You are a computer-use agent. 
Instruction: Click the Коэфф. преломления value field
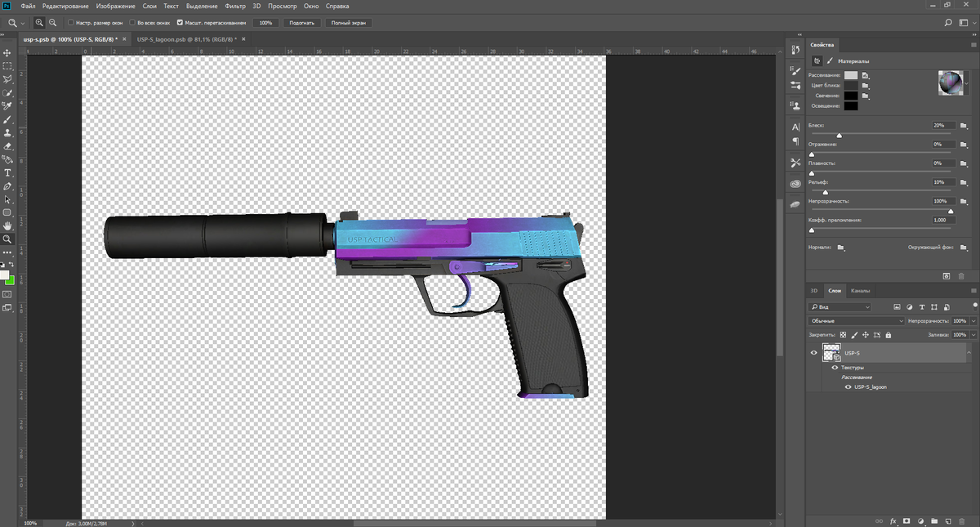click(943, 221)
